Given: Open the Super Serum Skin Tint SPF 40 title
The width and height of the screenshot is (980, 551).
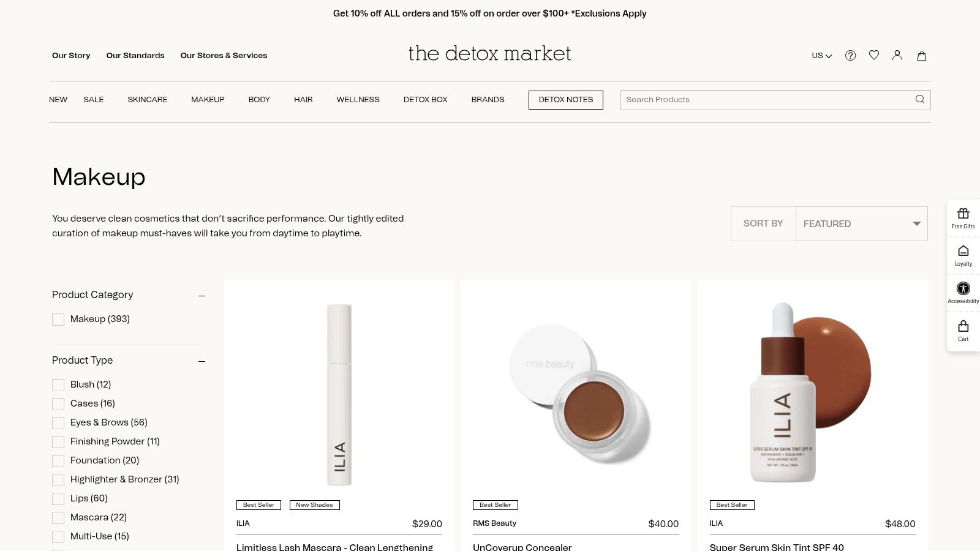Looking at the screenshot, I should (x=777, y=547).
